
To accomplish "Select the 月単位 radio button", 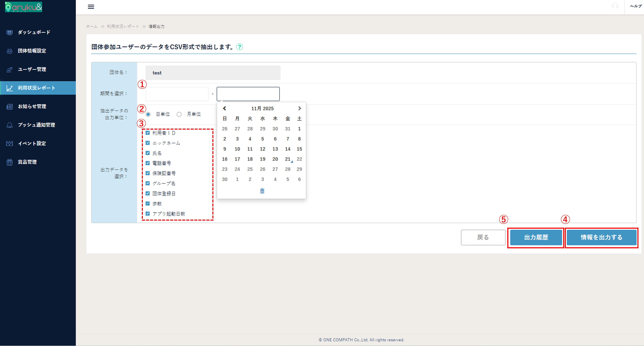I will click(x=179, y=114).
